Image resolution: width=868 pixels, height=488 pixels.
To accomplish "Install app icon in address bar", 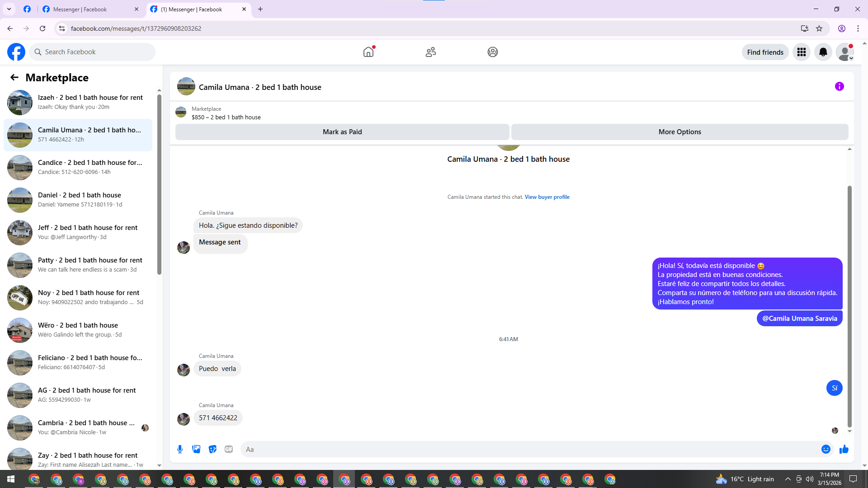I will pyautogui.click(x=804, y=28).
